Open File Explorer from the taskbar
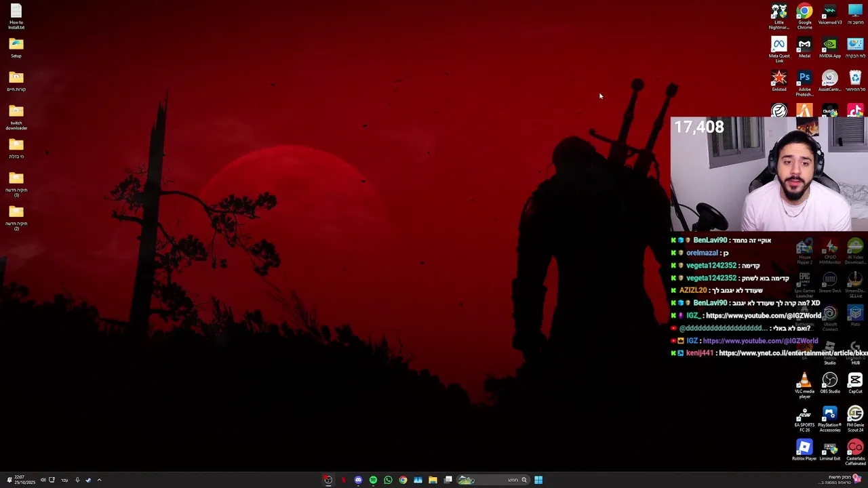Image resolution: width=868 pixels, height=488 pixels. [x=433, y=480]
